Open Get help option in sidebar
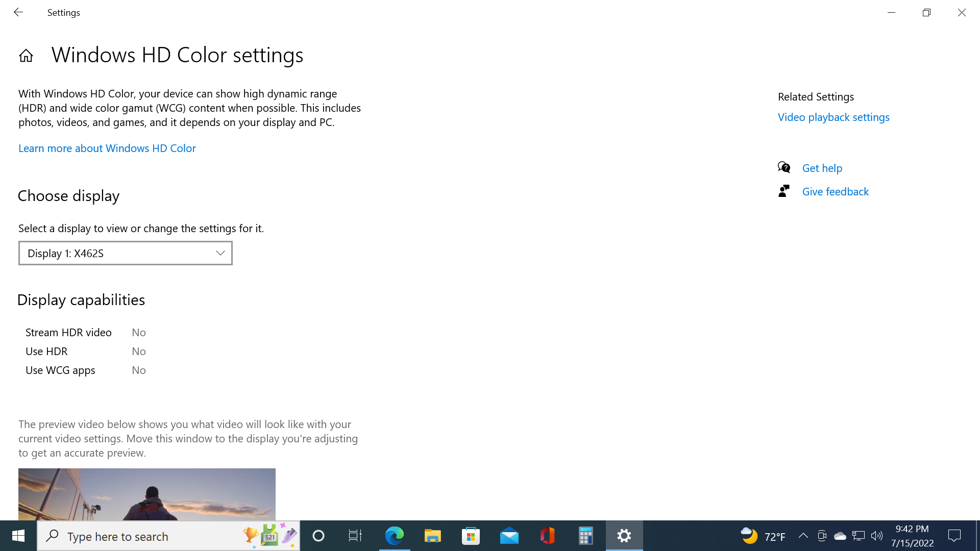The height and width of the screenshot is (551, 980). point(822,168)
